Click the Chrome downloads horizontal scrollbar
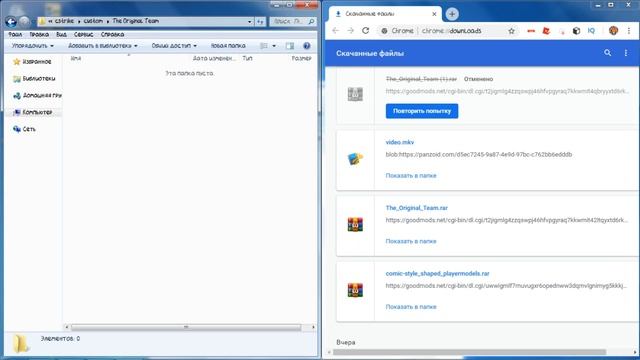 coord(469,352)
